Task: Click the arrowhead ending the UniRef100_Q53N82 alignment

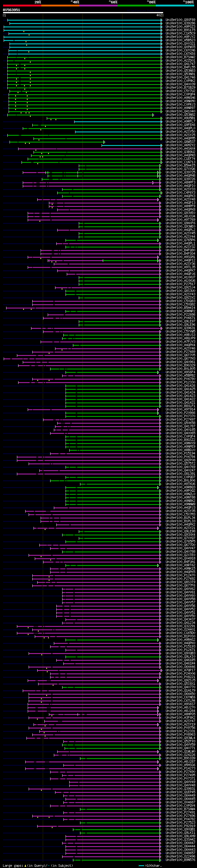Action: point(153,115)
